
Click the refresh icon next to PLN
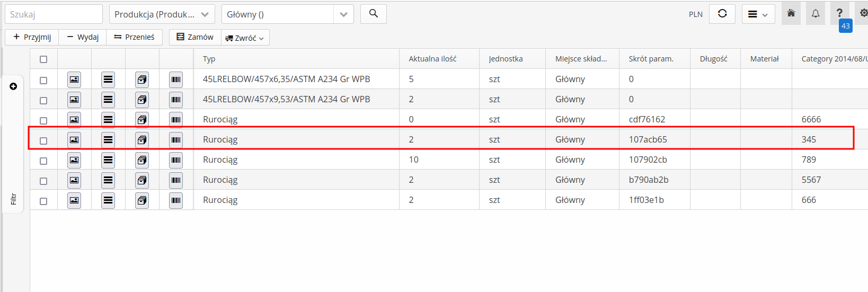[x=722, y=14]
